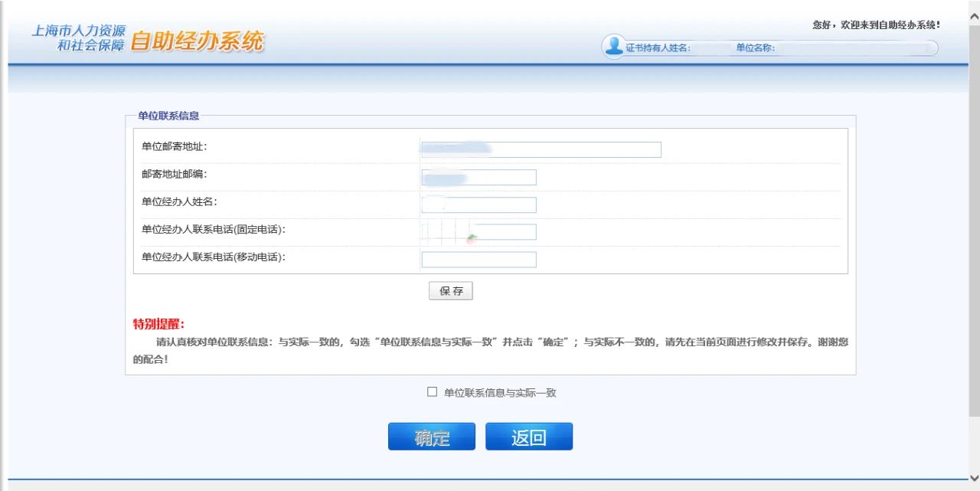980x491 pixels.
Task: Click the fixed telephone number input field
Action: tap(478, 231)
